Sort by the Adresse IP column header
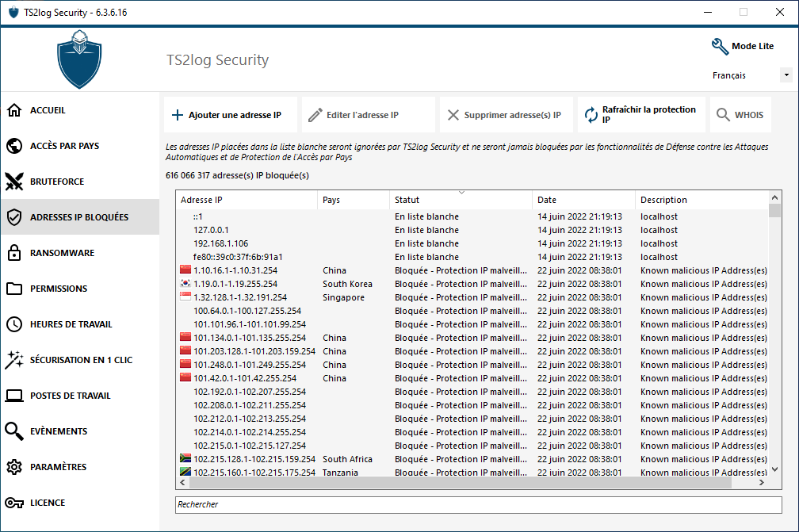This screenshot has width=799, height=532. [247, 200]
